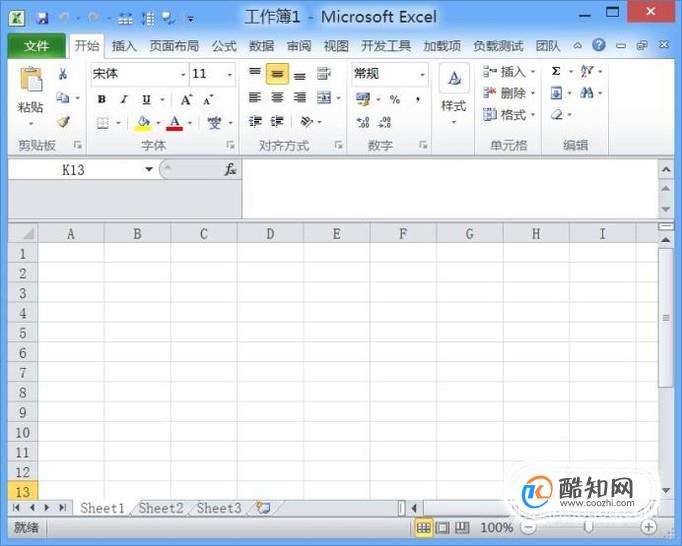Switch to the 页面布局 tab
Image resolution: width=682 pixels, height=546 pixels.
pyautogui.click(x=174, y=46)
